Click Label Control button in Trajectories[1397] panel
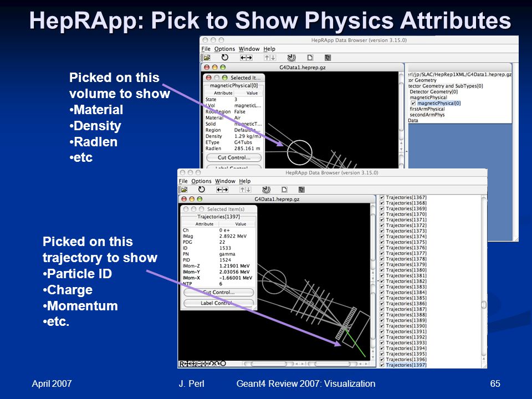 pos(218,303)
